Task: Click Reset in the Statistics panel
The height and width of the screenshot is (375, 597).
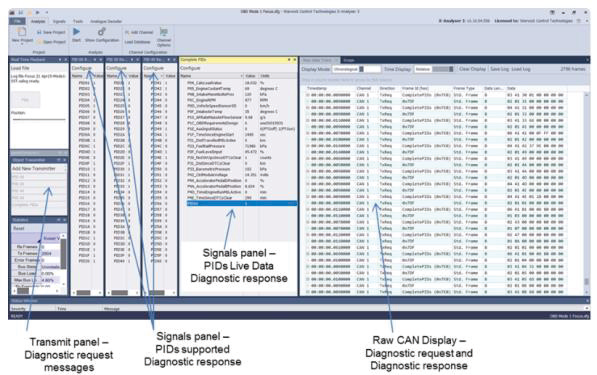Action: tap(19, 228)
